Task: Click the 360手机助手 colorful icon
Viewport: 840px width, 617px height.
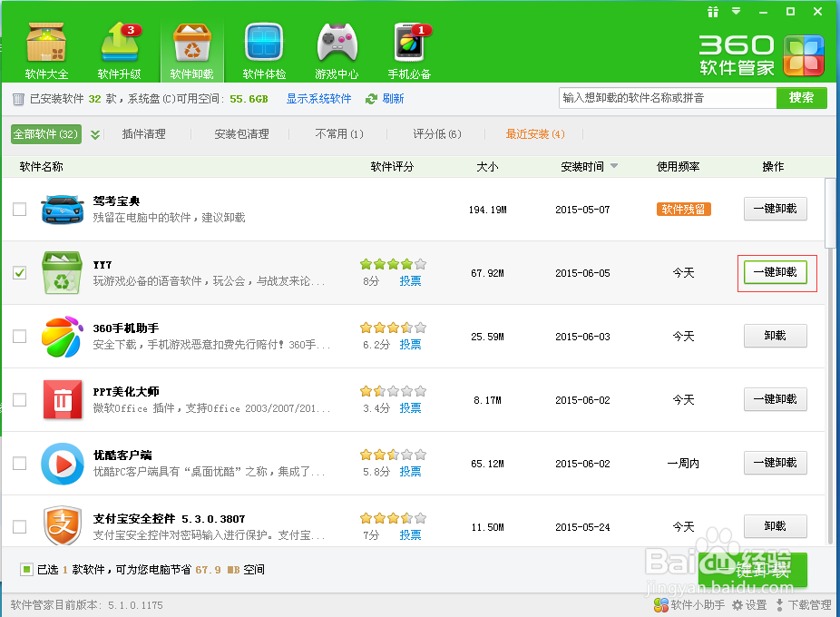Action: [x=63, y=336]
